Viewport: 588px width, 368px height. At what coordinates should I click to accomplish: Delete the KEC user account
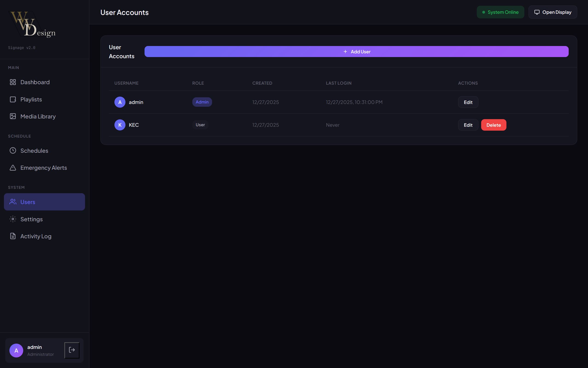[493, 125]
